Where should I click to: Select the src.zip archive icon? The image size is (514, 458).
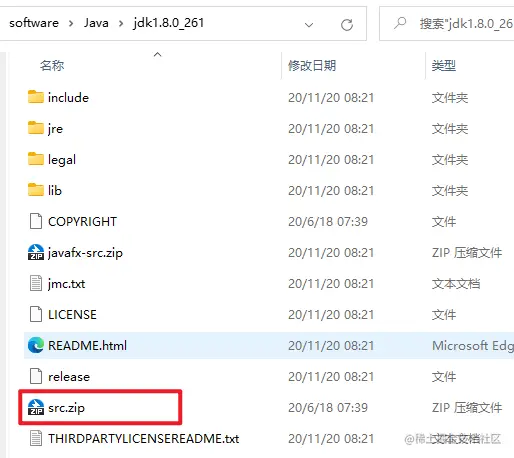click(36, 407)
